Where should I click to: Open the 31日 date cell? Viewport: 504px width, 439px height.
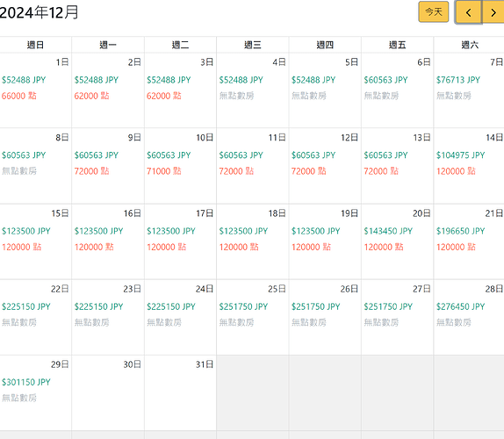180,392
